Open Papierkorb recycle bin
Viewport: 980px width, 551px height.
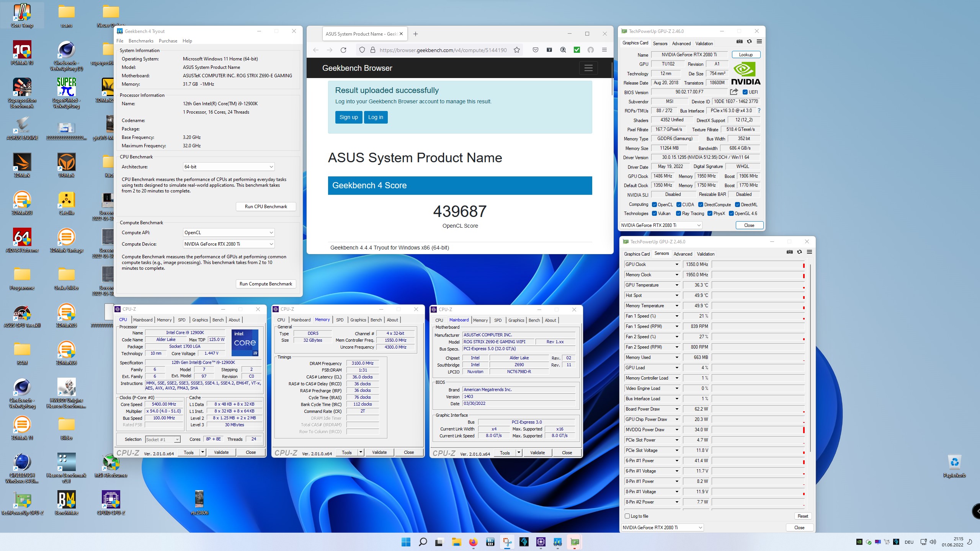click(x=954, y=465)
